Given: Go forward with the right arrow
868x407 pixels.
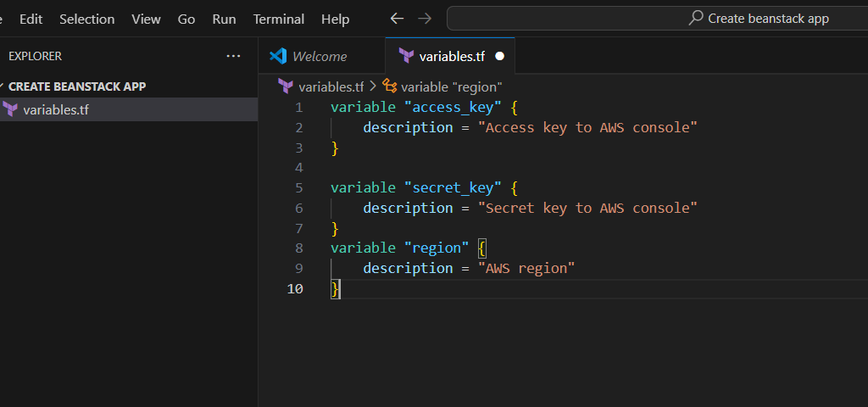Looking at the screenshot, I should click(x=425, y=19).
